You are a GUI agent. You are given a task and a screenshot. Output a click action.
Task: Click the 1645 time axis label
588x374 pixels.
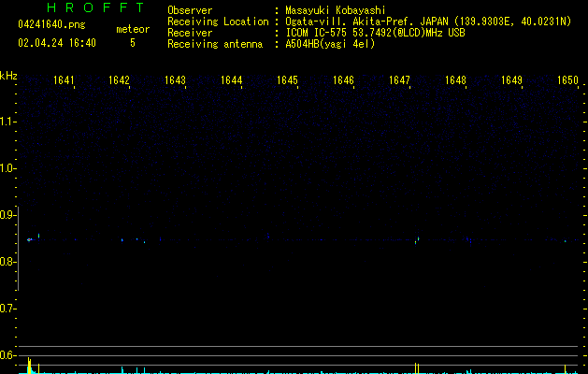click(287, 80)
